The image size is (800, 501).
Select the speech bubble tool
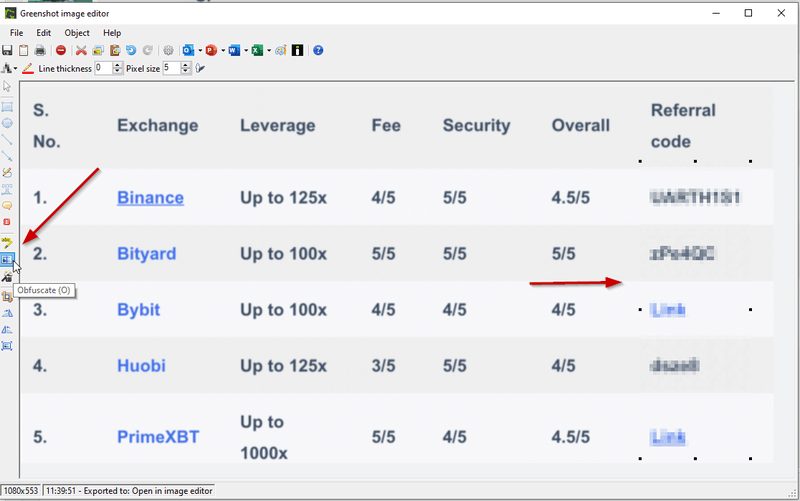(7, 206)
